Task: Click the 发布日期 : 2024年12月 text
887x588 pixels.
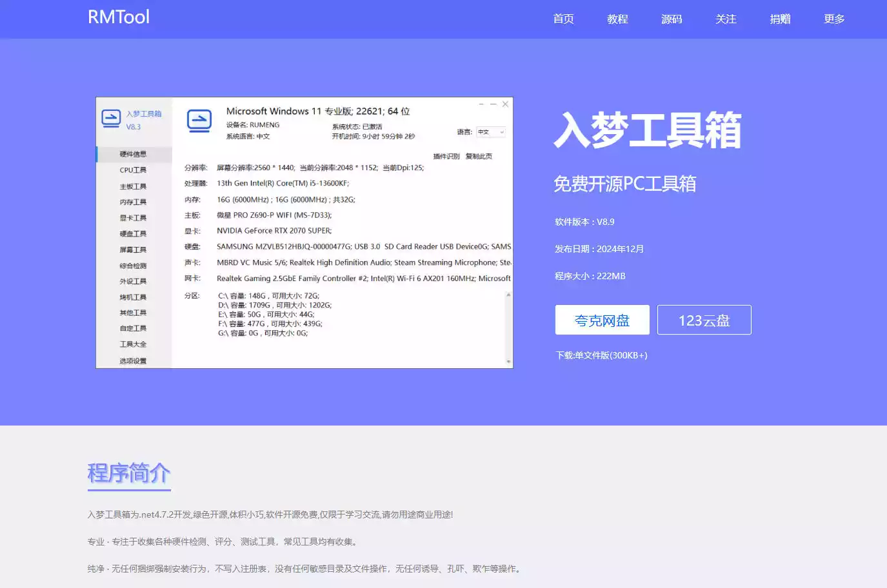Action: pyautogui.click(x=599, y=249)
